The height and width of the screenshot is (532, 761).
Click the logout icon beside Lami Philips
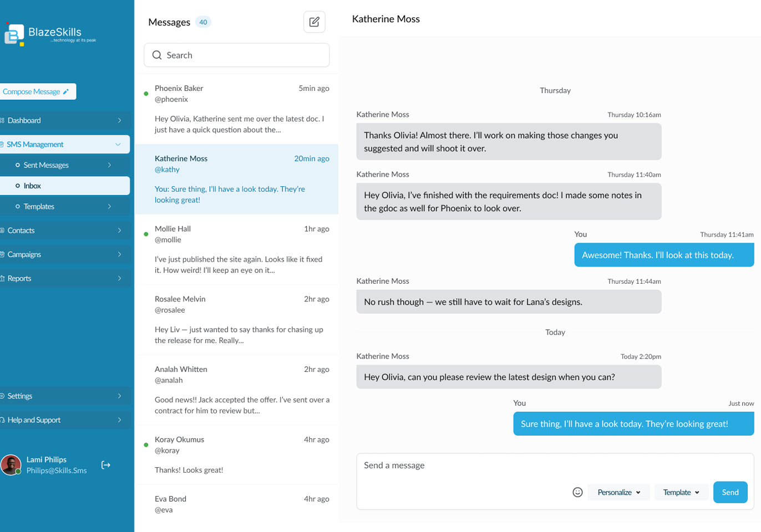[106, 465]
